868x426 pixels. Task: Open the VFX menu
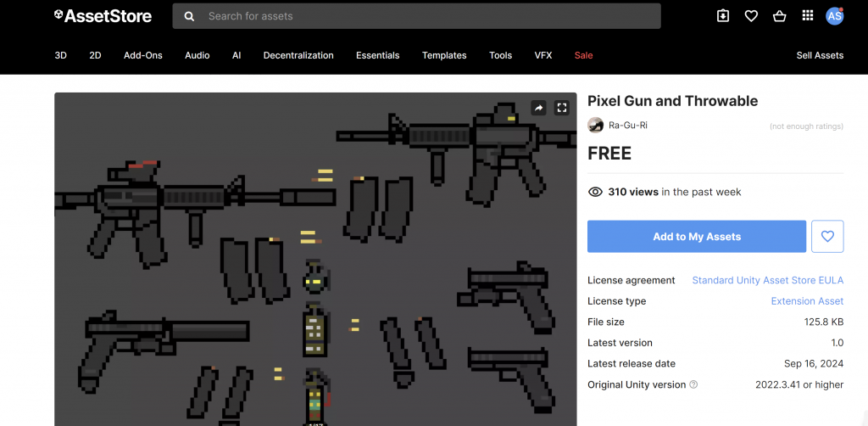pos(543,55)
